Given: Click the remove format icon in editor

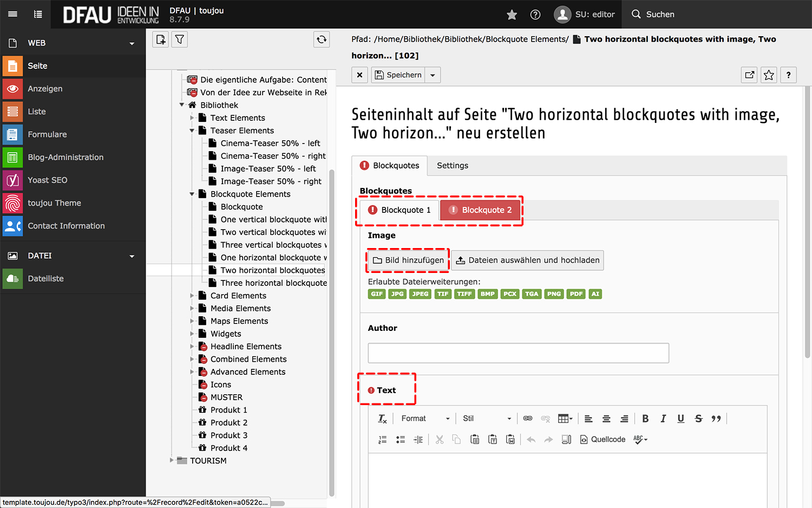Looking at the screenshot, I should [382, 419].
